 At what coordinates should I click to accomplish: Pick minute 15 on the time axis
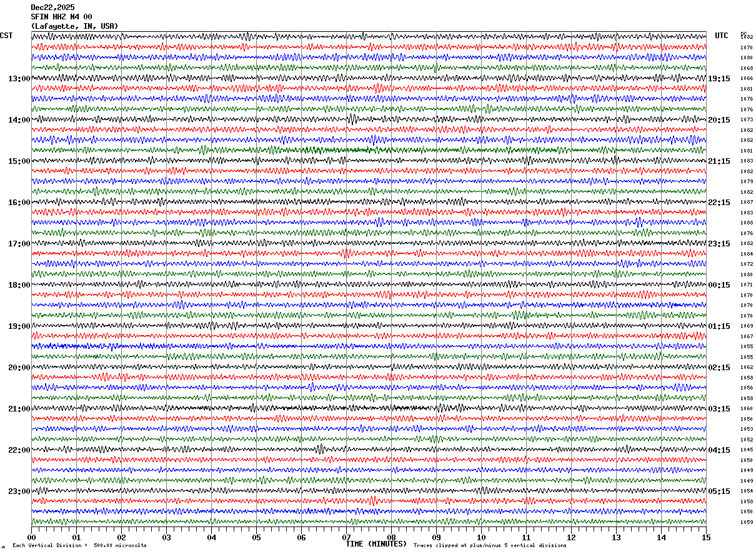[706, 537]
